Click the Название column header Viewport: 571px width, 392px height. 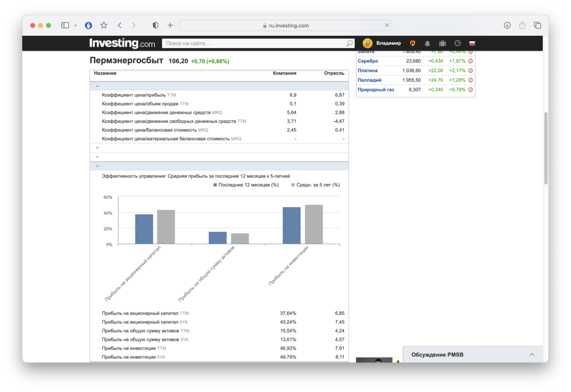105,73
